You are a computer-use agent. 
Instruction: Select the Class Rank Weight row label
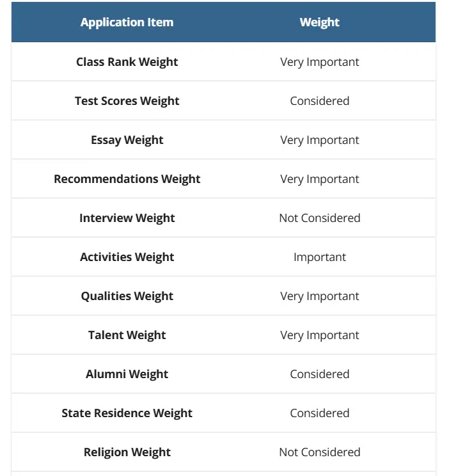127,62
